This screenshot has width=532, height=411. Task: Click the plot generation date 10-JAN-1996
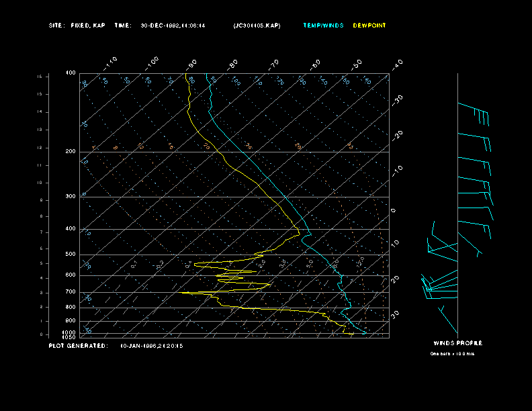pyautogui.click(x=152, y=346)
